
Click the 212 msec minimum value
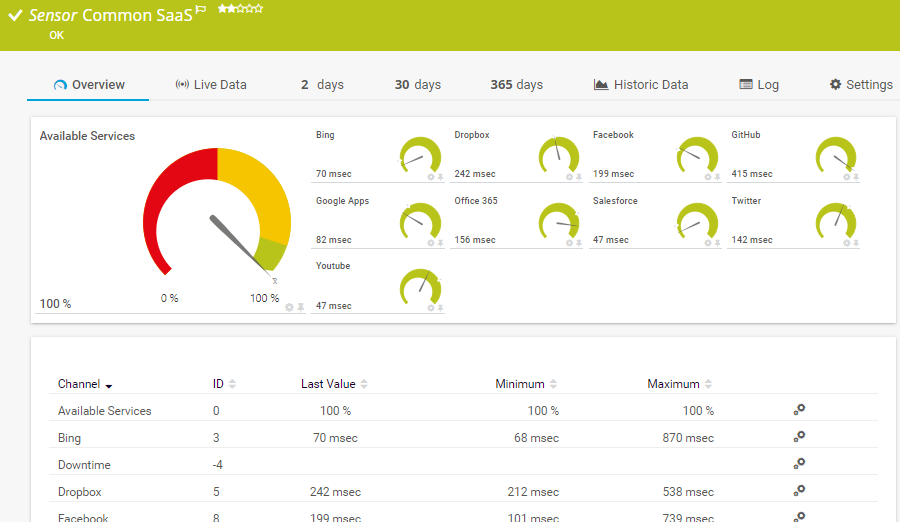click(x=533, y=492)
